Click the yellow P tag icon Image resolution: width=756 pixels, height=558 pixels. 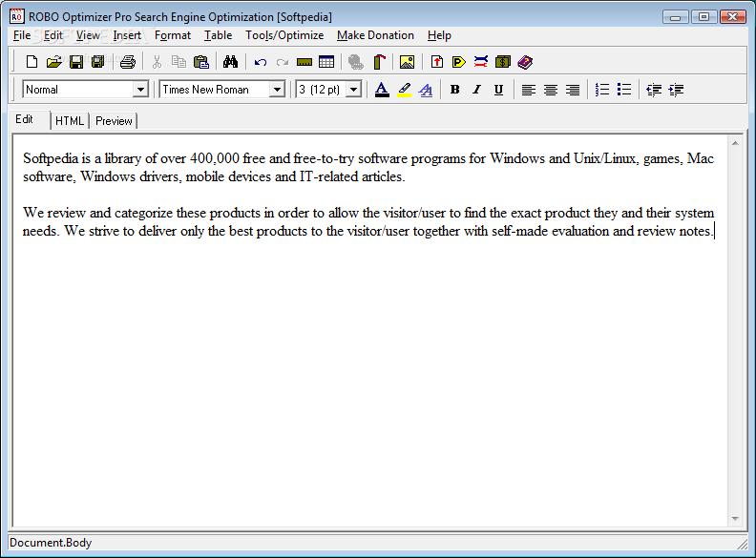[x=458, y=62]
